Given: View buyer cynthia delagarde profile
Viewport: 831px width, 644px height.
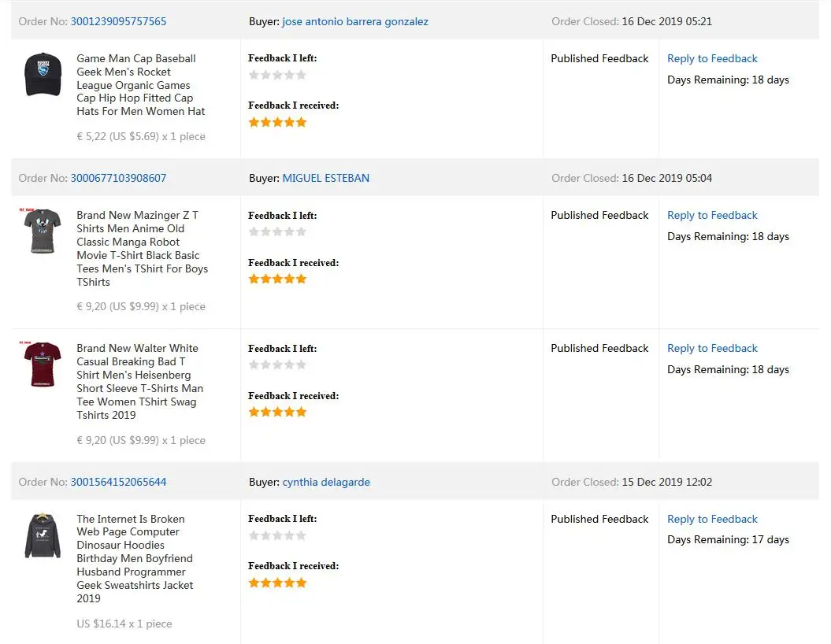Looking at the screenshot, I should click(x=326, y=482).
